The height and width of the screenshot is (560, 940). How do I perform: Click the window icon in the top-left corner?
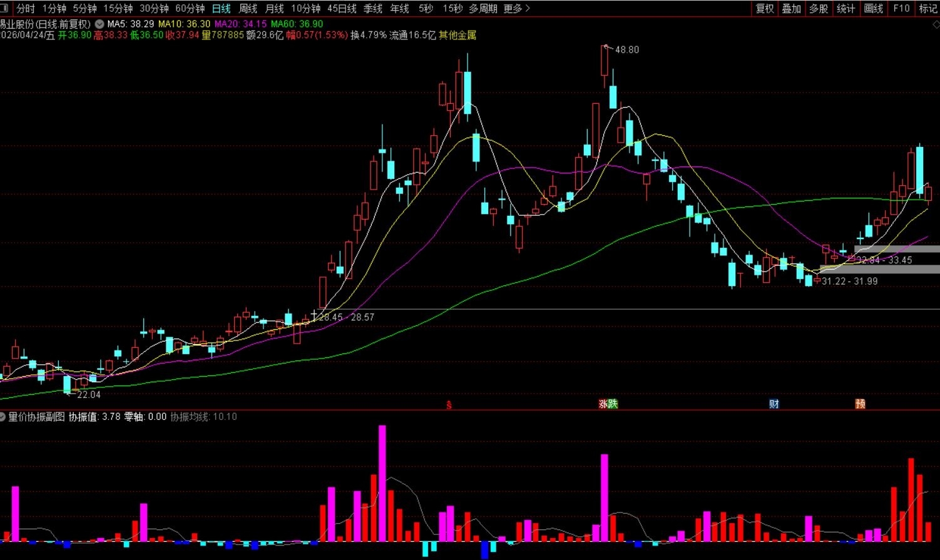pyautogui.click(x=4, y=8)
